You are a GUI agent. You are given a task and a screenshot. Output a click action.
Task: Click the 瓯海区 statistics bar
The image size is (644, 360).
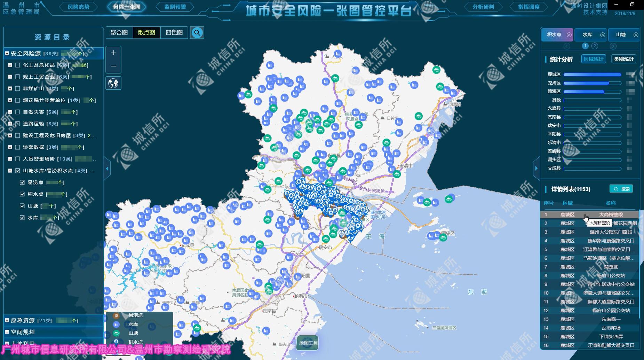pos(592,92)
